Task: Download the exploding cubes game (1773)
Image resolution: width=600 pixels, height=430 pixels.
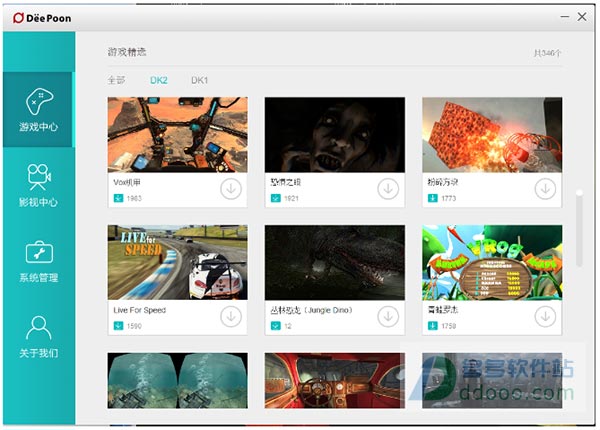Action: tap(545, 189)
